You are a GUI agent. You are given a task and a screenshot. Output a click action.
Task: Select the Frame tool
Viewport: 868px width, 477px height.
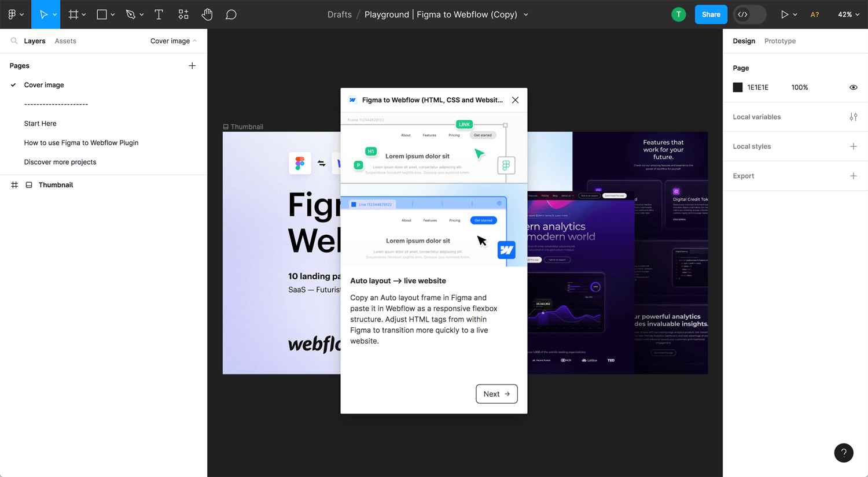coord(73,14)
